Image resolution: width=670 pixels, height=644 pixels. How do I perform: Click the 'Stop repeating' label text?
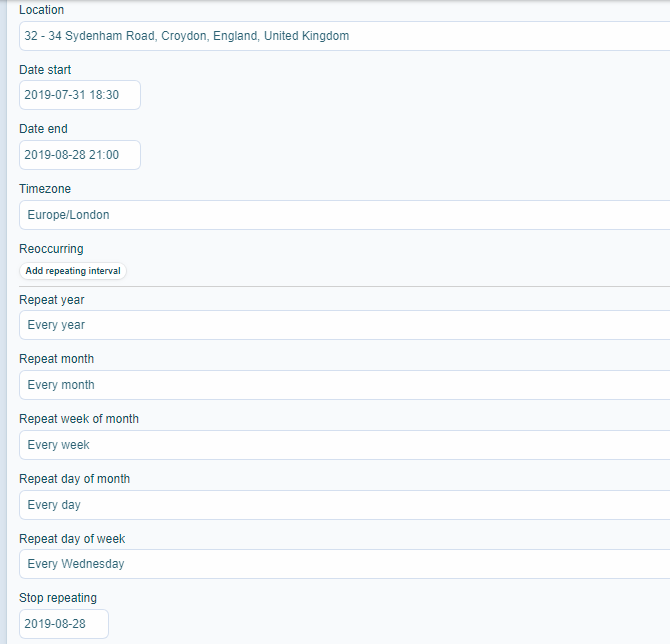(x=58, y=598)
